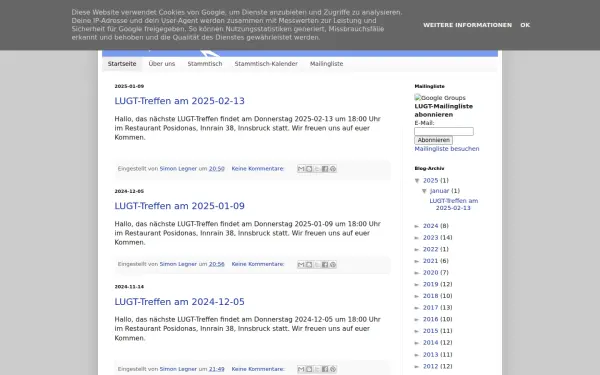Open the Mailingliste tab
This screenshot has height=375, width=600.
[x=326, y=64]
